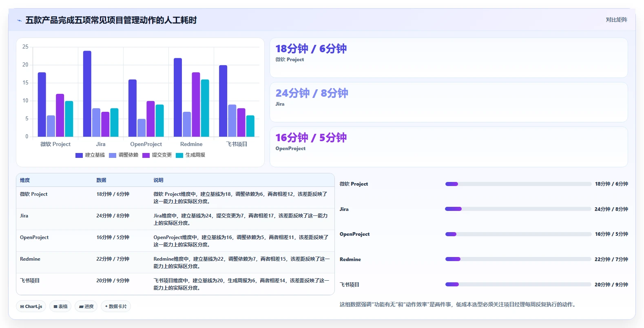Image resolution: width=644 pixels, height=328 pixels.
Task: Click table cell 20分钟 / 9分钟
Action: [113, 281]
